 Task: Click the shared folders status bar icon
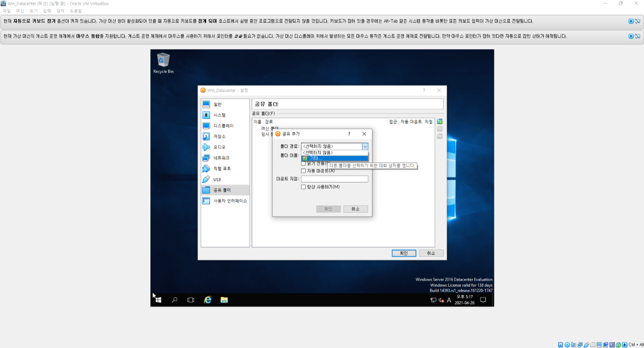[x=593, y=345]
